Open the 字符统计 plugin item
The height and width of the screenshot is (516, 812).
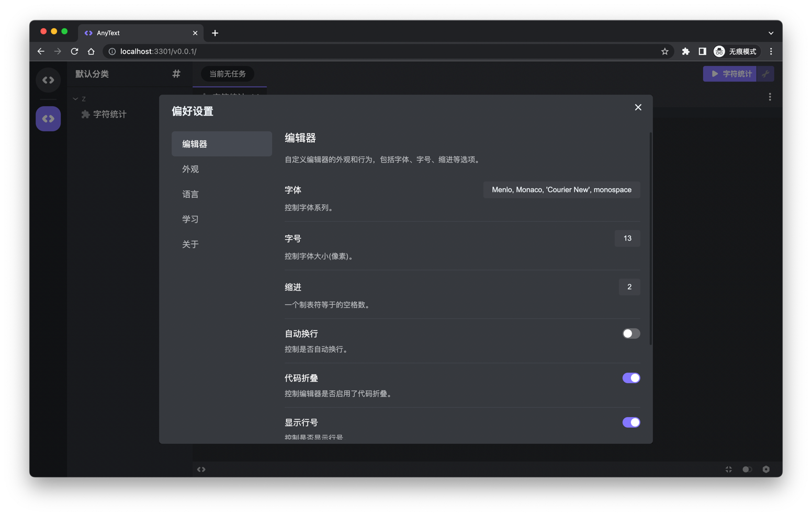pyautogui.click(x=104, y=114)
